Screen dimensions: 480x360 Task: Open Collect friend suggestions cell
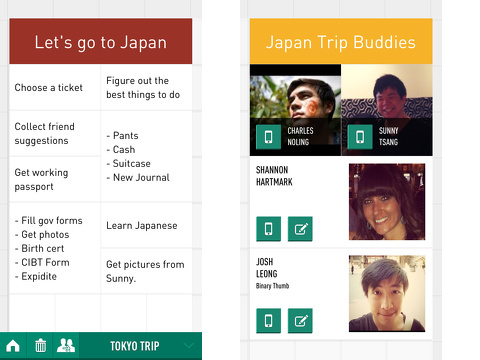55,133
